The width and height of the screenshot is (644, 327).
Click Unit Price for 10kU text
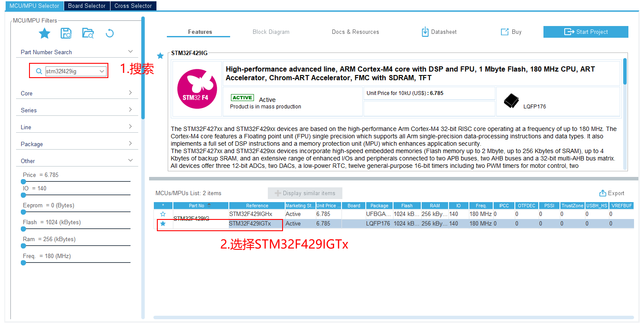point(405,93)
